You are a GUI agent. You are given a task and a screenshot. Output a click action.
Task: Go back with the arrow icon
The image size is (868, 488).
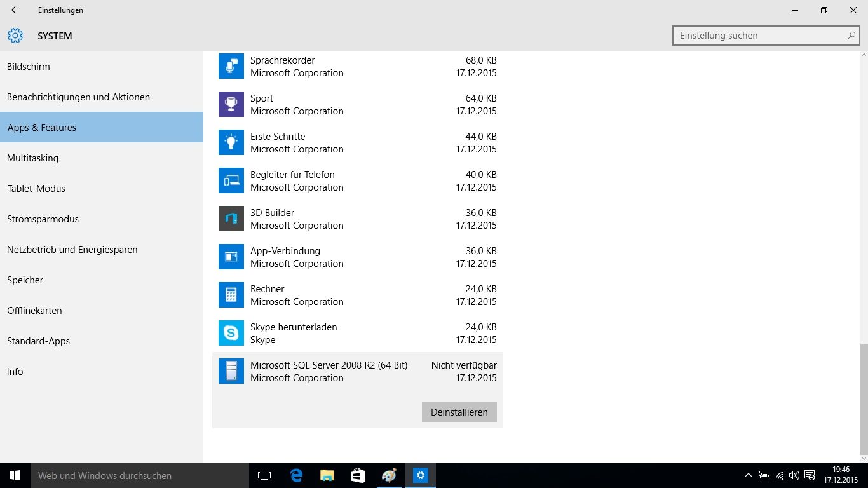(15, 10)
